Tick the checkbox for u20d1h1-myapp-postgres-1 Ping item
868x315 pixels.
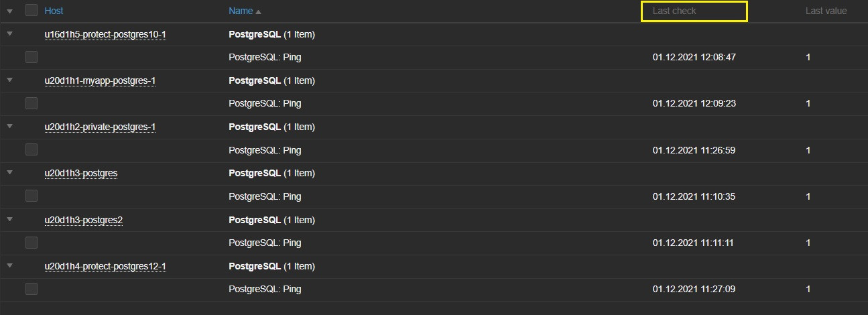click(x=32, y=103)
